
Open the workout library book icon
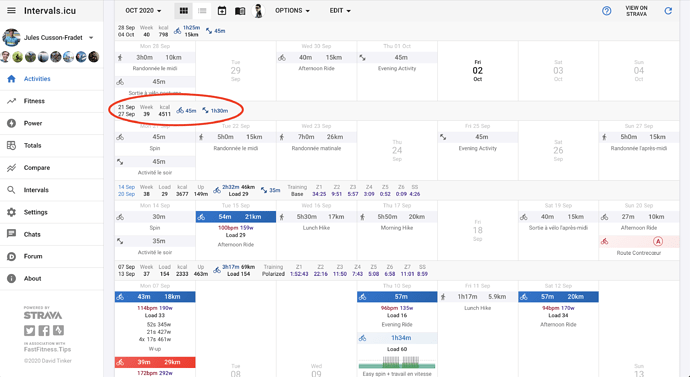(240, 11)
